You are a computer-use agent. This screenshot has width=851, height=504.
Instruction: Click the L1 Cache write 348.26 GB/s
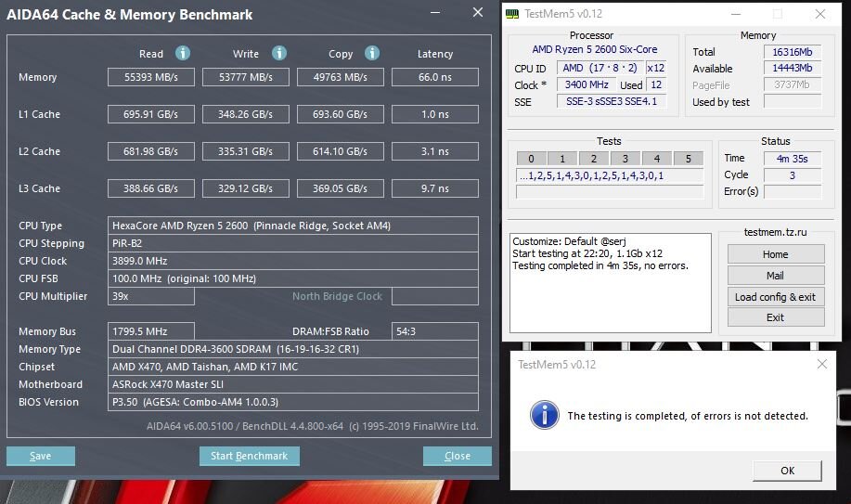246,114
